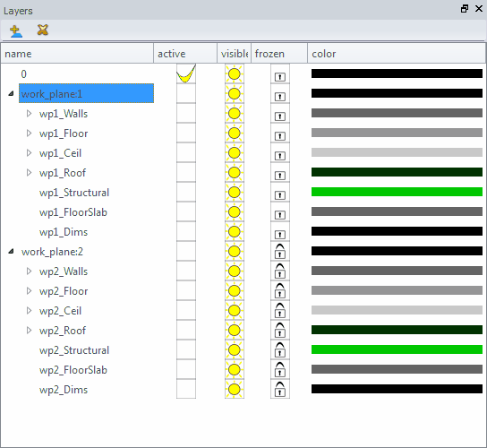Viewport: 487px width, 448px height.
Task: Click the color column header
Action: (x=397, y=54)
